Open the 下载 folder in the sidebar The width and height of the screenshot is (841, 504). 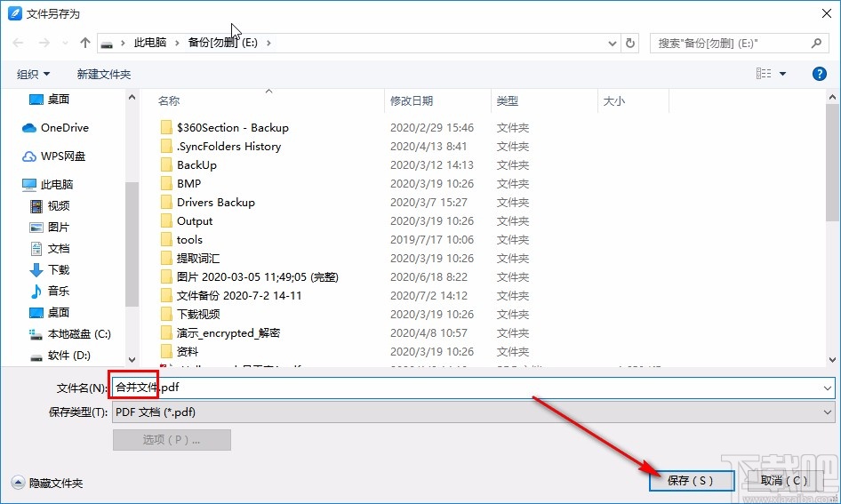point(50,269)
